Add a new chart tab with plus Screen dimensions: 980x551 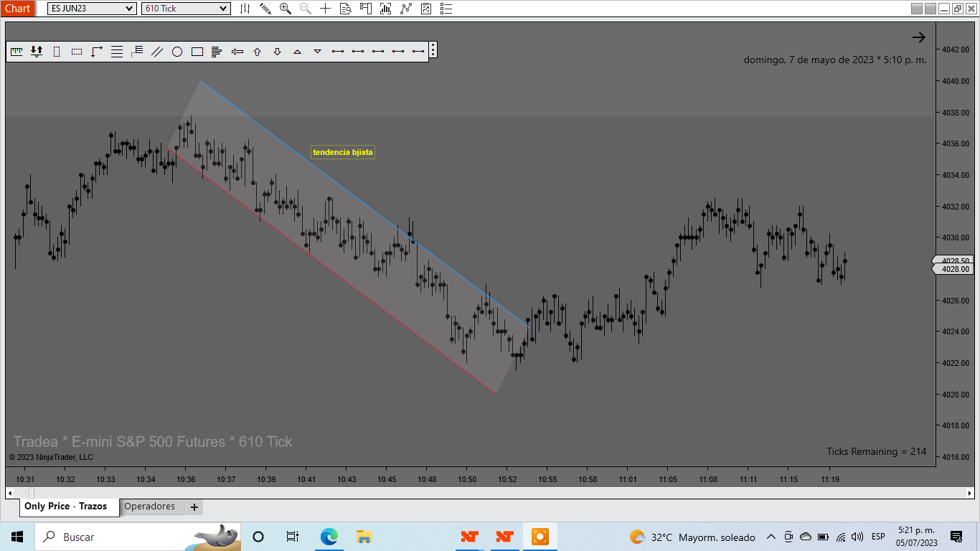[x=194, y=507]
